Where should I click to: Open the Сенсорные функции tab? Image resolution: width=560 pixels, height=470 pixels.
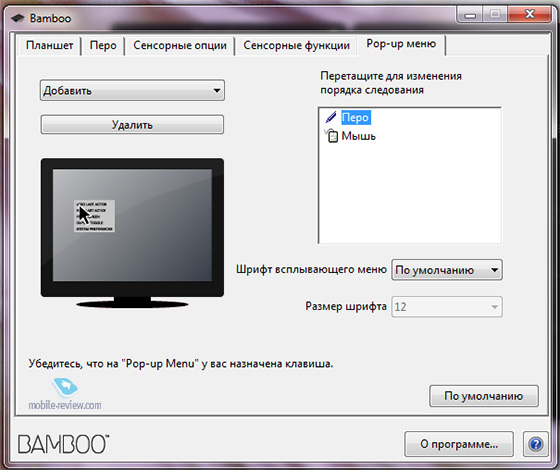(296, 46)
